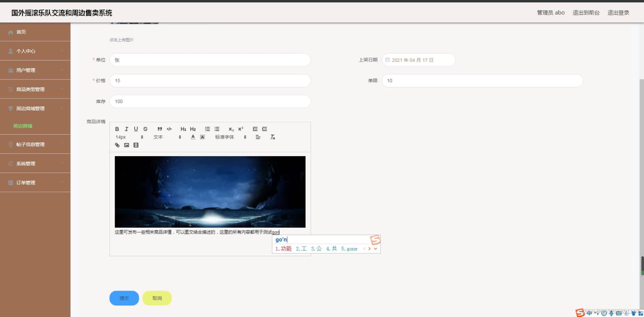Image resolution: width=644 pixels, height=317 pixels.
Task: Toggle italic formatting in editor
Action: (126, 129)
